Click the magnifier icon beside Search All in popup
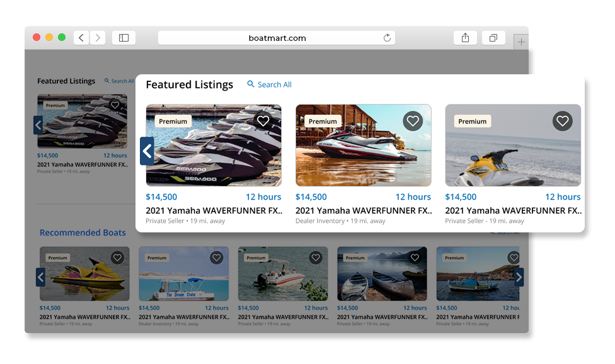615x364 pixels. pyautogui.click(x=251, y=84)
